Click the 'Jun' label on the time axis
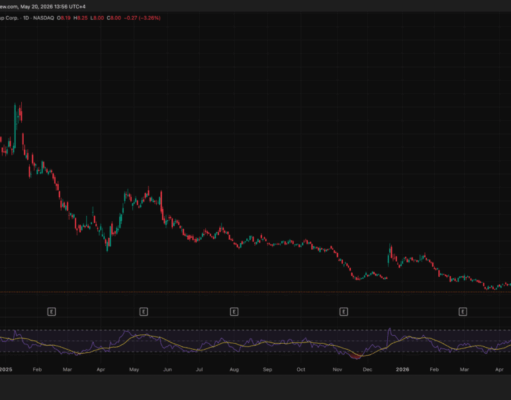Viewport: 511px width, 400px height. (x=167, y=369)
